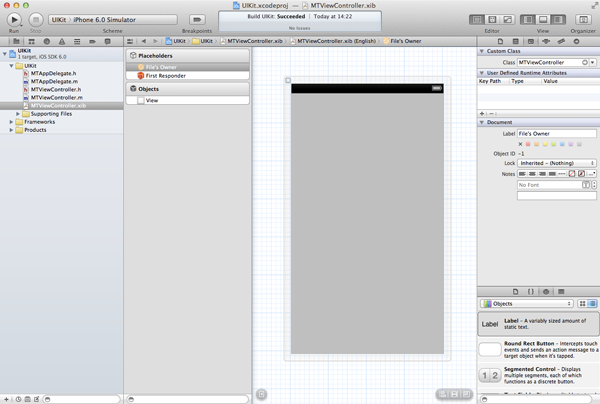Show the File Template library
This screenshot has height=404, width=600.
point(515,292)
